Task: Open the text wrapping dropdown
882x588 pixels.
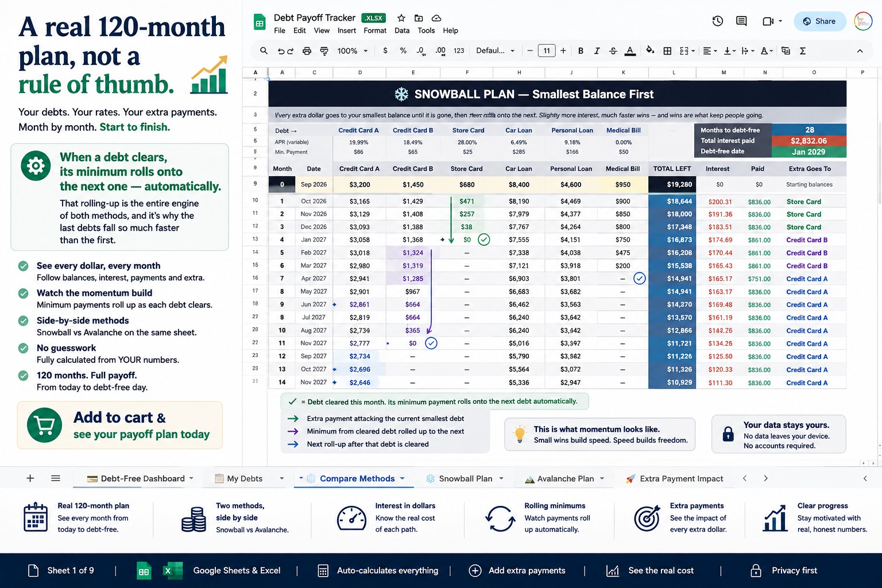Action: pyautogui.click(x=748, y=51)
